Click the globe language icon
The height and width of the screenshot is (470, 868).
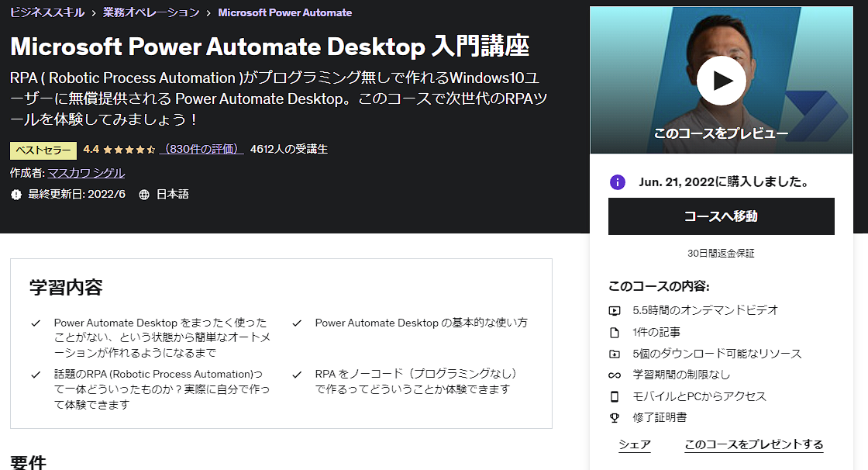coord(144,195)
